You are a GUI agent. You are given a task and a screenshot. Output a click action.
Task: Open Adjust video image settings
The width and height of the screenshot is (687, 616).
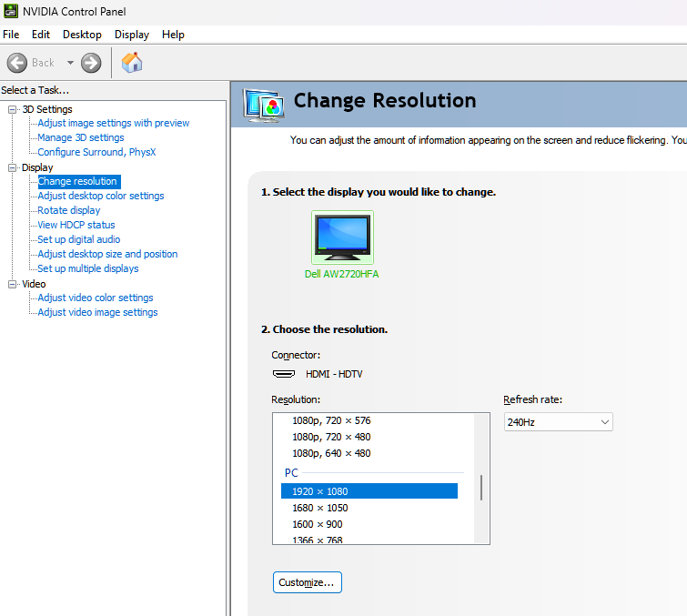pos(97,312)
